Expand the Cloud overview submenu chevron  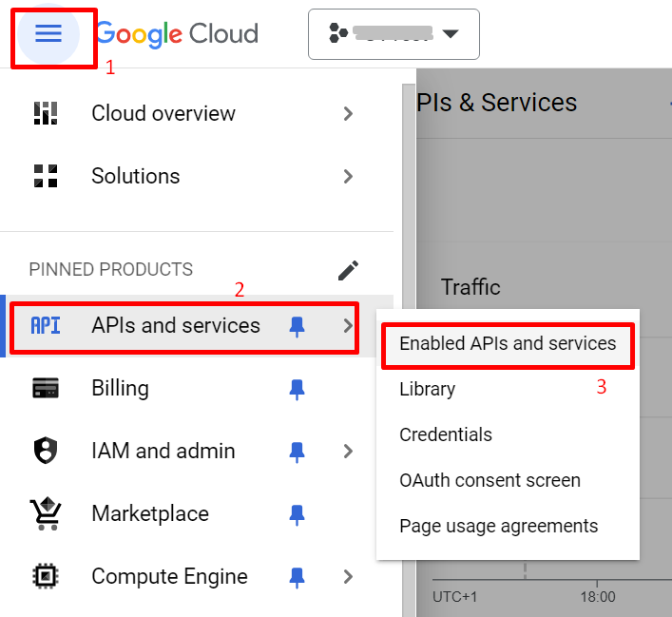348,114
